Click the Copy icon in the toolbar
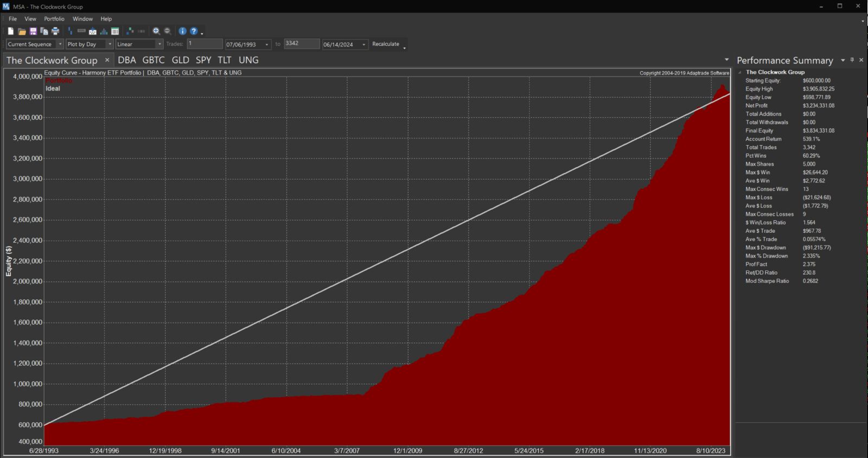The image size is (868, 458). (44, 31)
